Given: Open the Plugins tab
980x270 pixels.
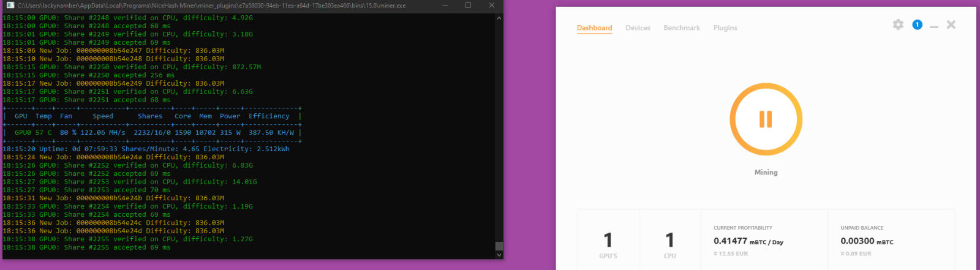Looking at the screenshot, I should coord(725,28).
